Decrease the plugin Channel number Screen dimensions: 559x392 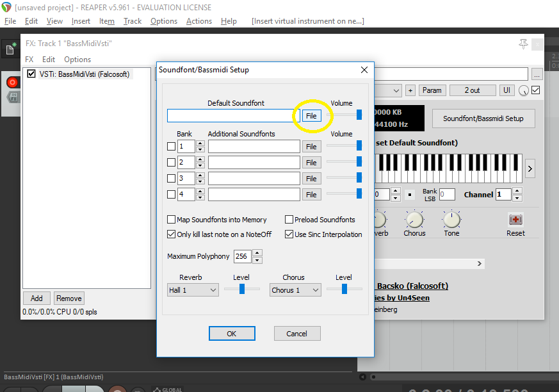[517, 198]
